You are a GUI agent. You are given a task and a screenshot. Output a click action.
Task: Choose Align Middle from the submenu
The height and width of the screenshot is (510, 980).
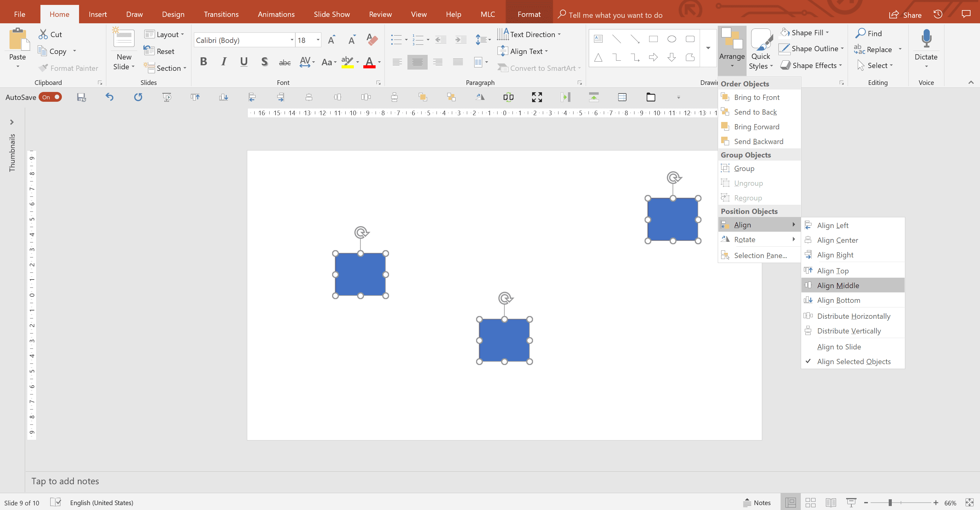click(x=853, y=285)
